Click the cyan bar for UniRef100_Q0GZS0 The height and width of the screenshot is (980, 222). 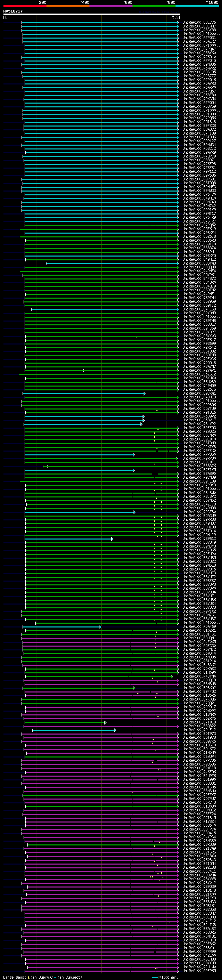click(80, 512)
